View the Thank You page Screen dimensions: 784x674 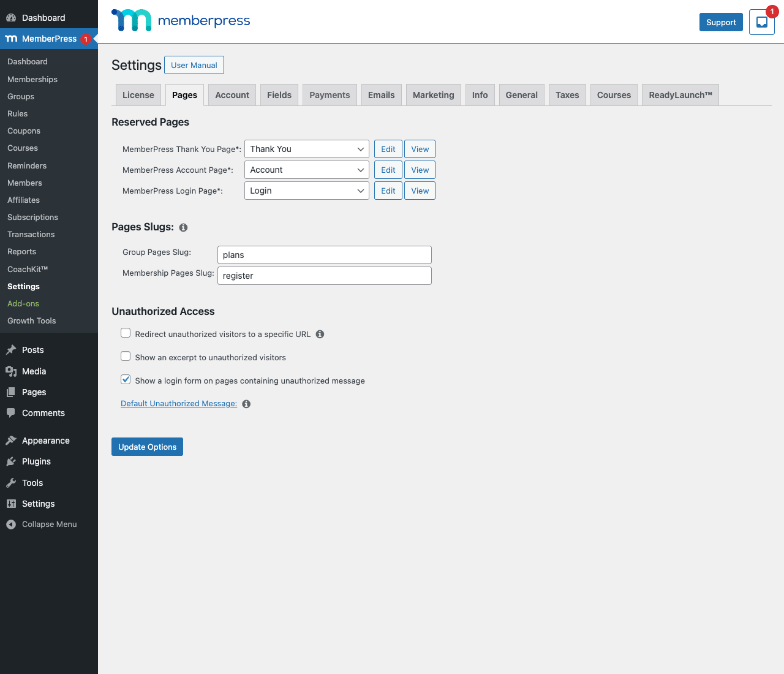pos(420,149)
